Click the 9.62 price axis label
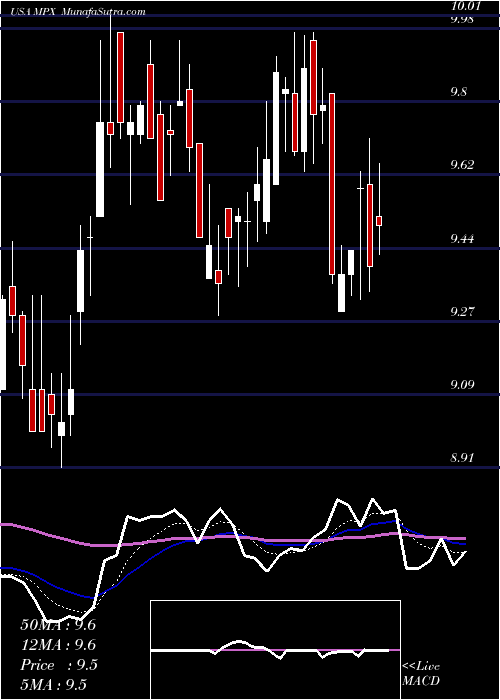500x700 pixels. (463, 165)
